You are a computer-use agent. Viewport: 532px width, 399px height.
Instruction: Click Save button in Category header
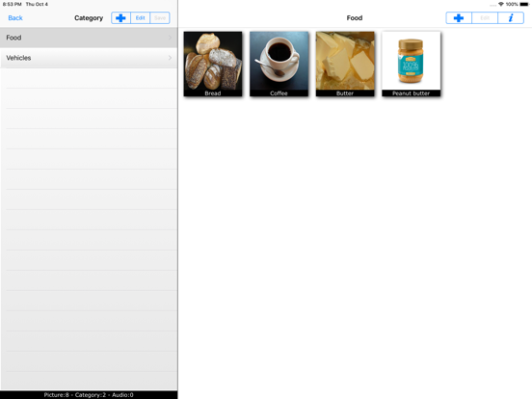tap(160, 18)
